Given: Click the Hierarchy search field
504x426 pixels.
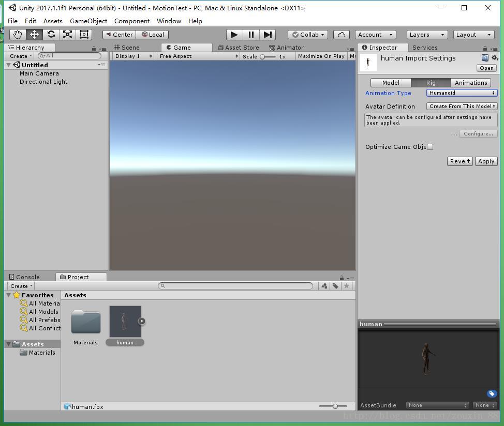Looking at the screenshot, I should (70, 56).
